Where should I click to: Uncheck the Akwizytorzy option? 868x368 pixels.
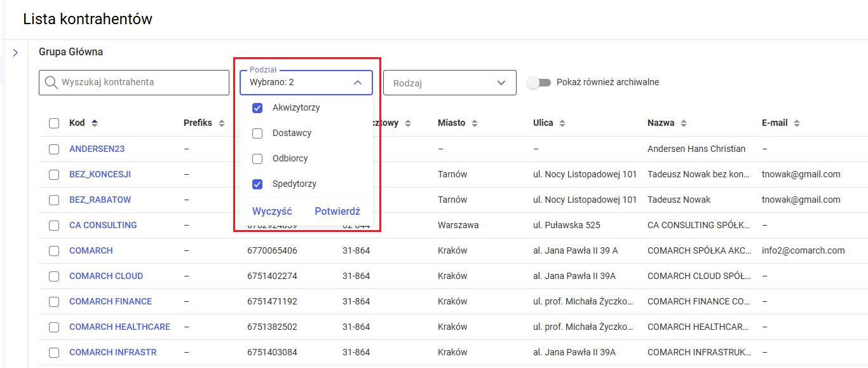pyautogui.click(x=257, y=108)
